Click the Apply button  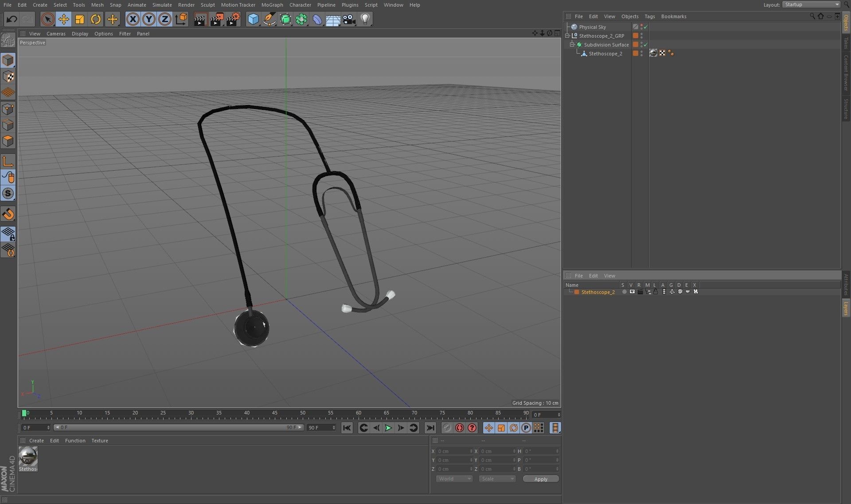click(x=541, y=479)
